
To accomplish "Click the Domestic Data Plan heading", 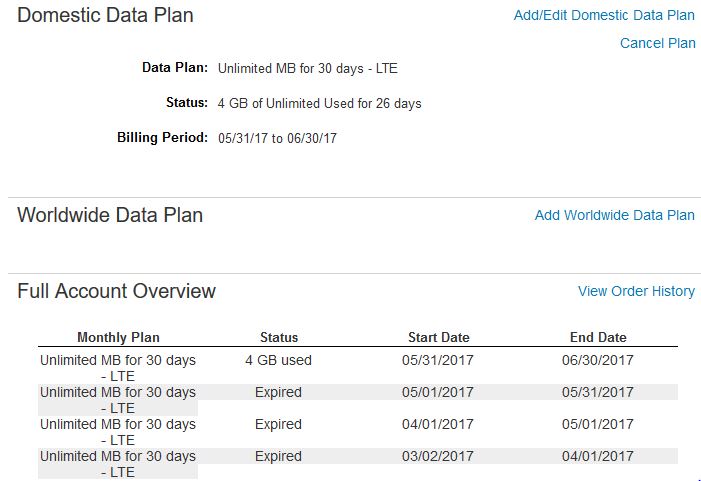I will click(x=105, y=15).
